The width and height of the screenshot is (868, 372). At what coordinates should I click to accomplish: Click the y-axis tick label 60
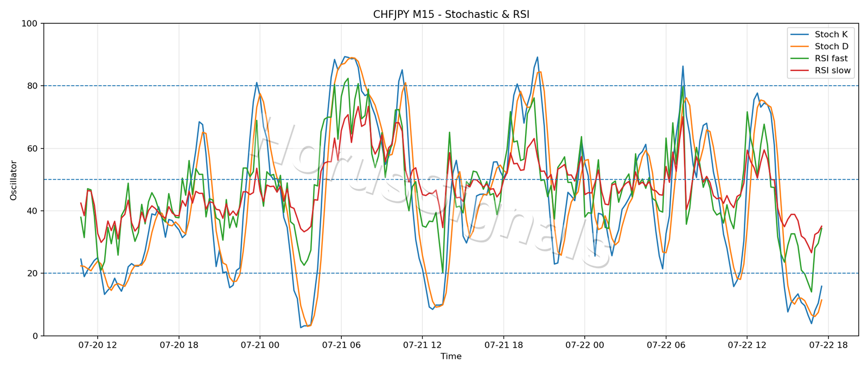point(33,149)
